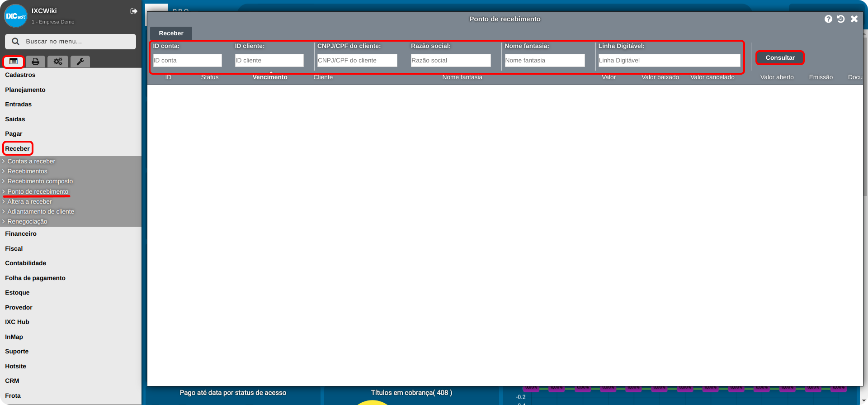Sort by the Cliente column header
The width and height of the screenshot is (868, 405).
click(x=323, y=77)
